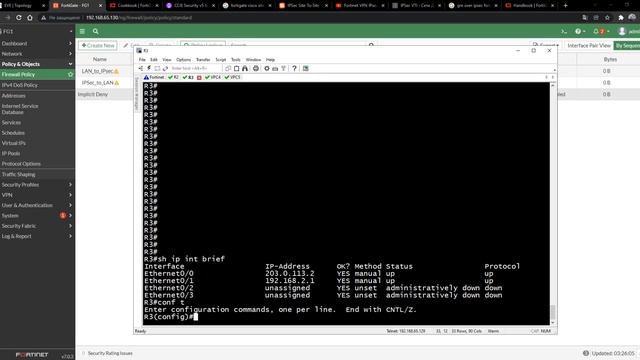Open FortiGate CLI console icon
Screen dimensions: 640x360
point(564,31)
